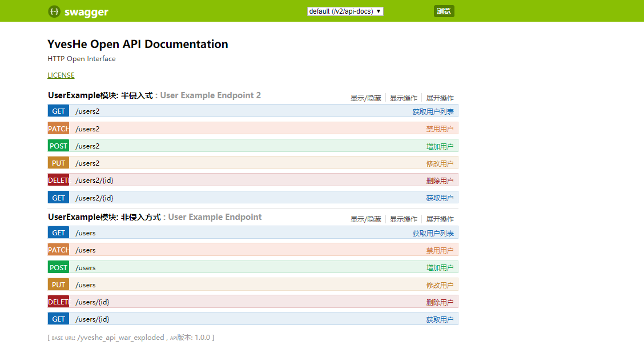The image size is (644, 357).
Task: Click the YvesHe Open API Documentation title
Action: [x=138, y=44]
